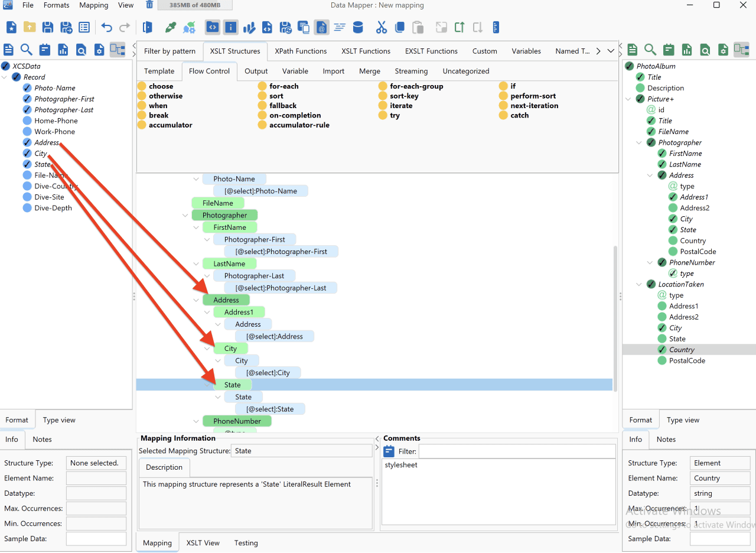This screenshot has width=756, height=553.
Task: Click the eyedropper toolbar icon
Action: (x=171, y=27)
